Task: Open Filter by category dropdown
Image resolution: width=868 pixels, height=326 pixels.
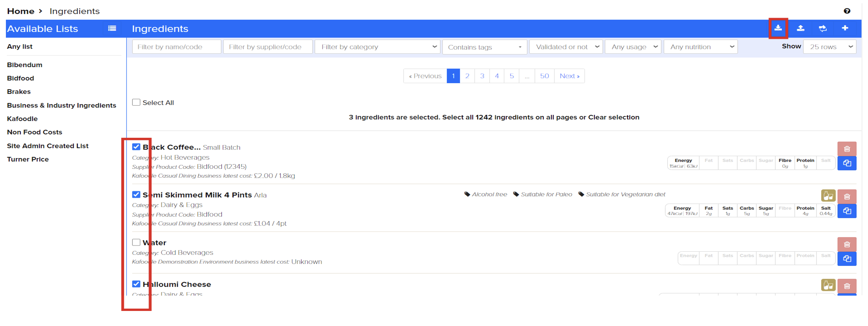Action: point(377,47)
